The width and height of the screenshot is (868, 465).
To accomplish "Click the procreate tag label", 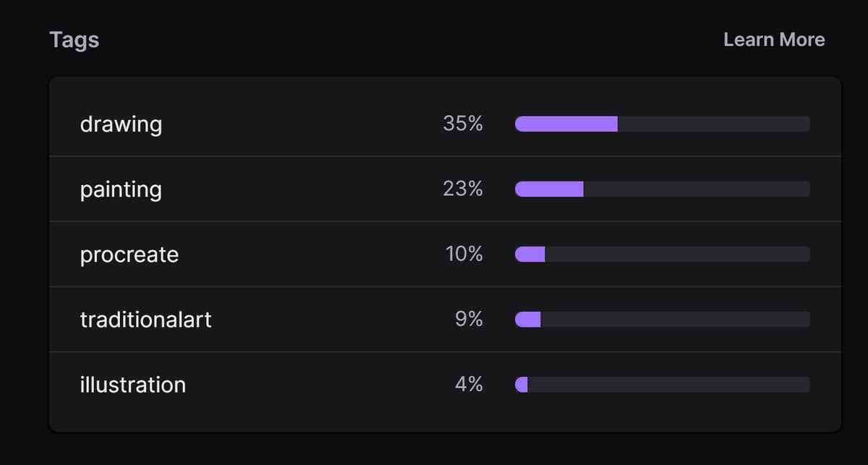I will coord(129,254).
